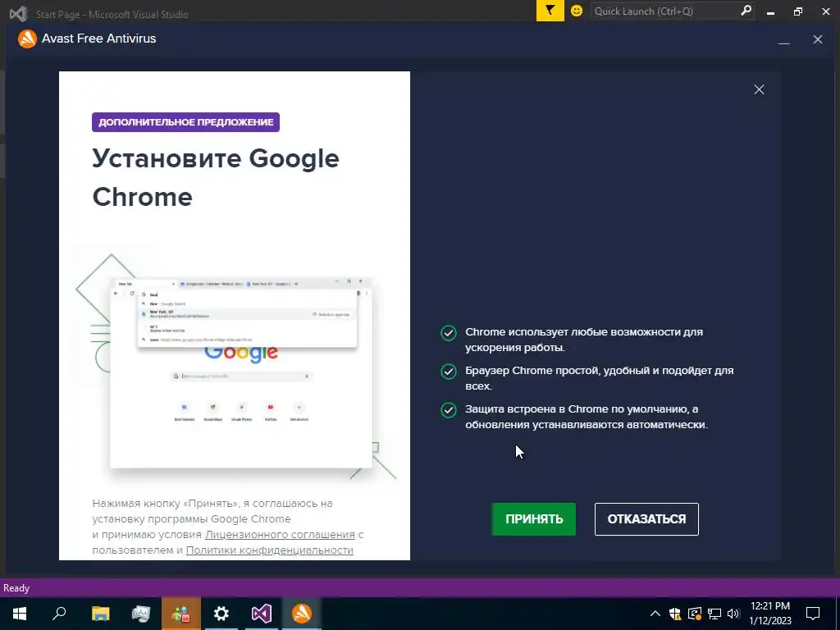Decline offer with ОТКАЗАТЬСЯ button
The width and height of the screenshot is (840, 630).
646,518
